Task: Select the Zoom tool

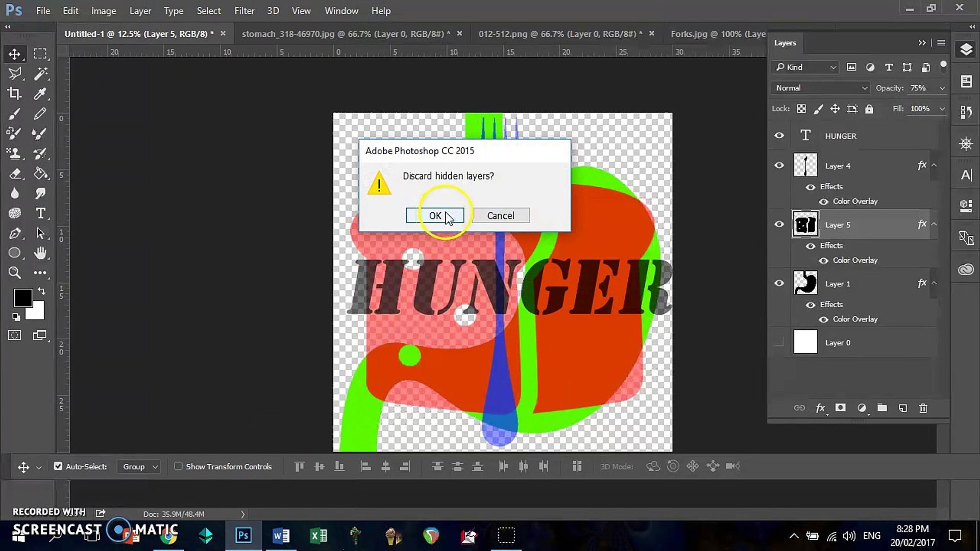Action: 14,273
